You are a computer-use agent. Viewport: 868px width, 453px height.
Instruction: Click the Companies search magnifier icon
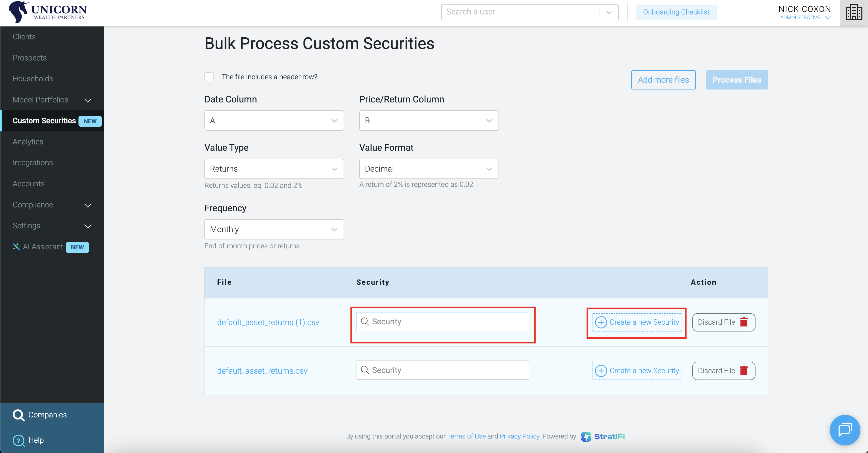pyautogui.click(x=19, y=415)
